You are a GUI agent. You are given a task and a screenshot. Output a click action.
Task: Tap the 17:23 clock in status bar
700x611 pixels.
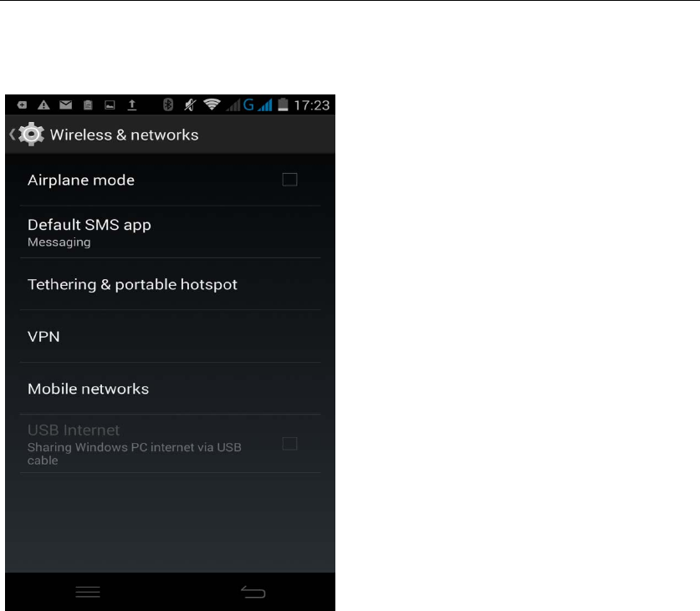(x=312, y=105)
